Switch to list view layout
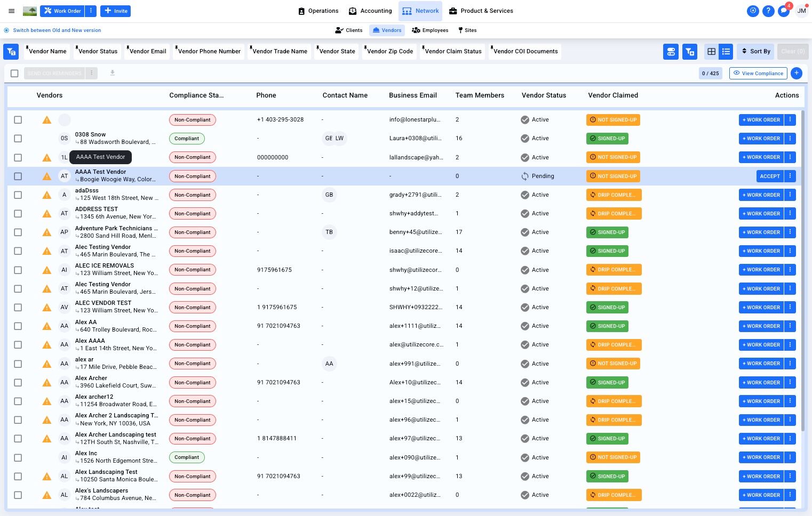This screenshot has width=812, height=516. coord(726,52)
